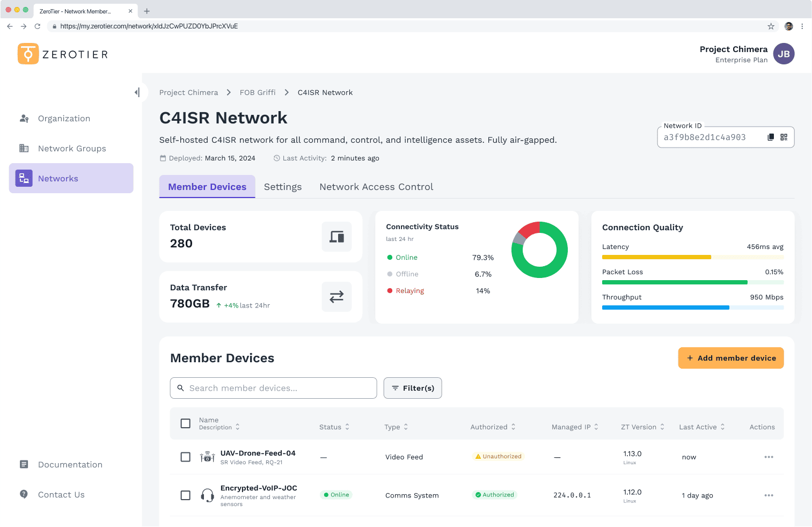Click the connectivity donut chart
Image resolution: width=812 pixels, height=527 pixels.
[539, 250]
